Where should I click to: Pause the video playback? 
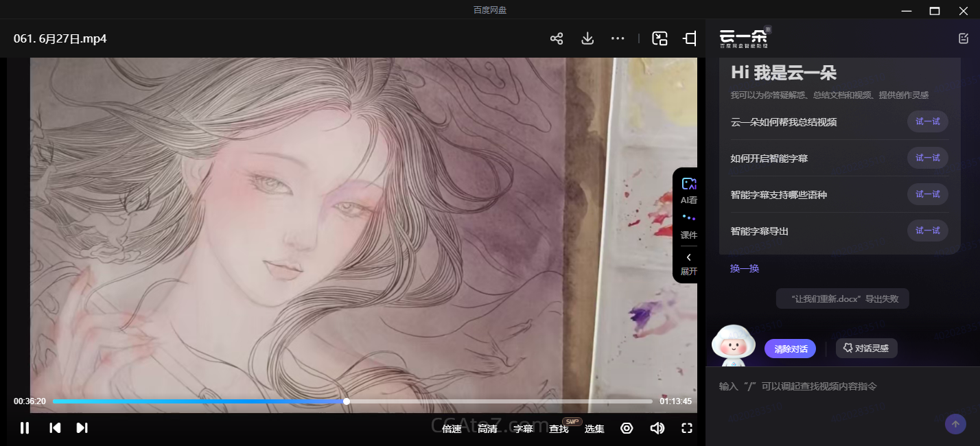pos(25,428)
